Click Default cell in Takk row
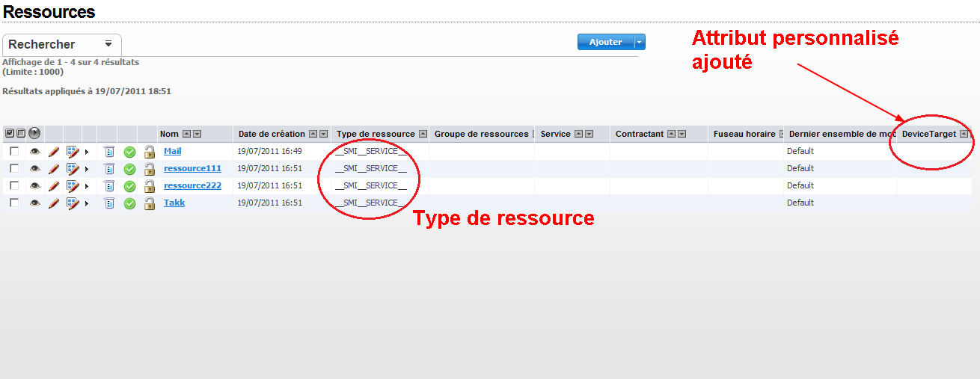The image size is (980, 379). [x=800, y=203]
